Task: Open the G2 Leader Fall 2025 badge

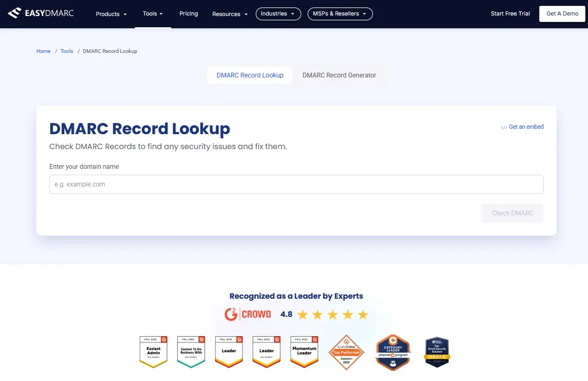Action: point(228,352)
